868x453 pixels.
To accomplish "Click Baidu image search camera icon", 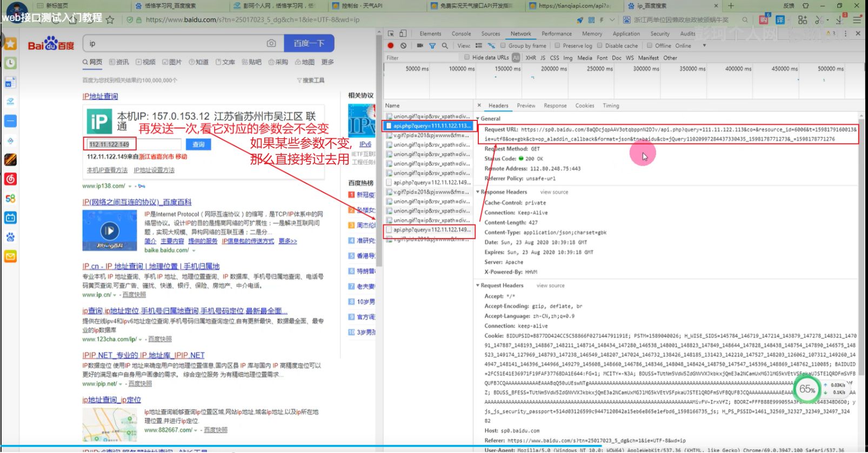I will tap(271, 43).
